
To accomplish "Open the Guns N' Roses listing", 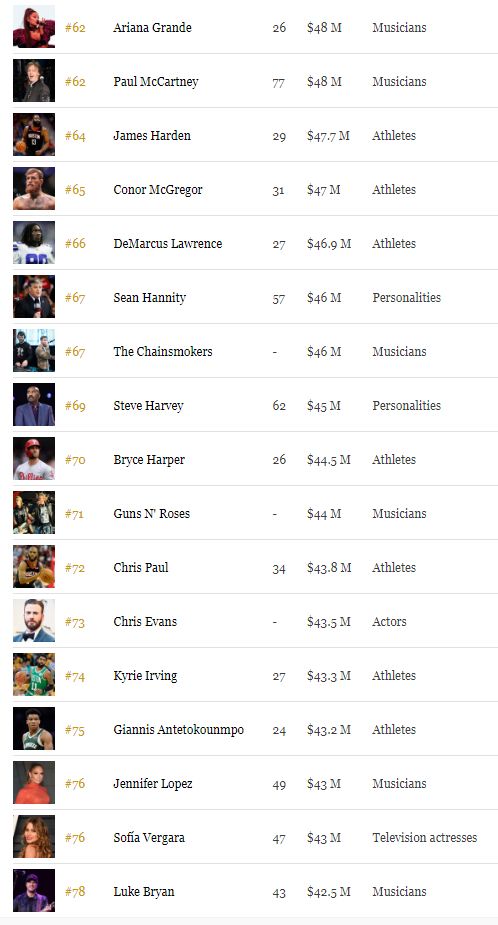I will click(152, 513).
